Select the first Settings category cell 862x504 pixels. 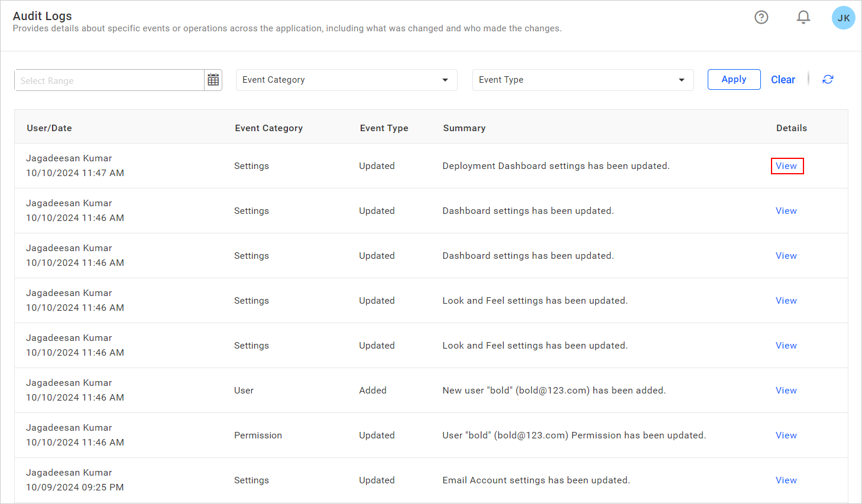(x=251, y=166)
